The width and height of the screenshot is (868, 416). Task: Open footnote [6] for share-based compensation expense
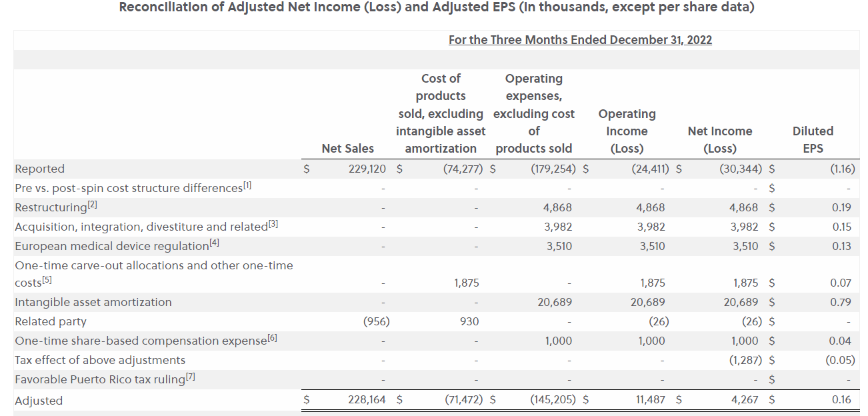[x=272, y=339]
